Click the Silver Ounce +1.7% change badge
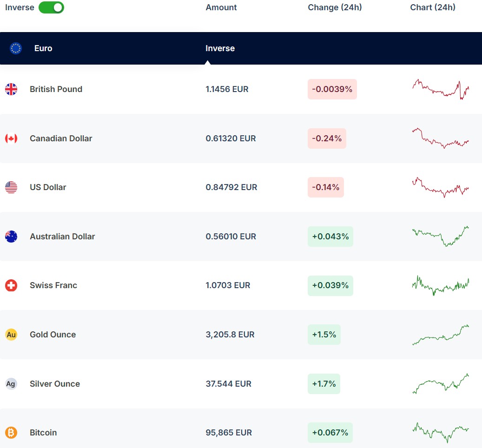Viewport: 482px width, 448px height. pos(324,384)
